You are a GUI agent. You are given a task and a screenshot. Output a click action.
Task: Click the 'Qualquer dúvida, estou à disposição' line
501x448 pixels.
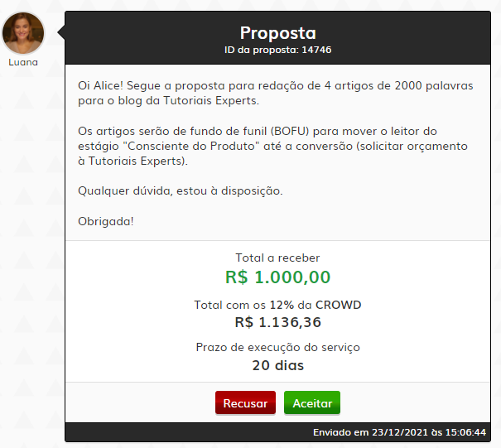(181, 190)
